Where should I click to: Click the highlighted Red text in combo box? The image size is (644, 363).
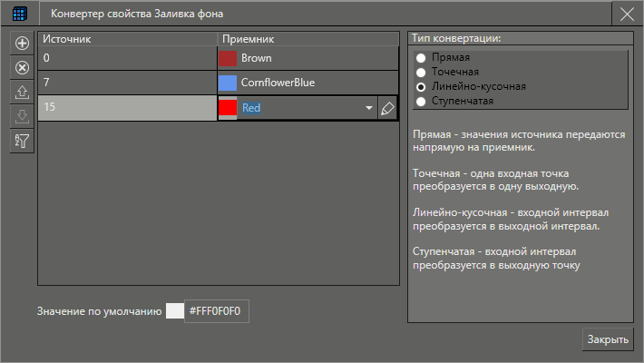pos(251,108)
